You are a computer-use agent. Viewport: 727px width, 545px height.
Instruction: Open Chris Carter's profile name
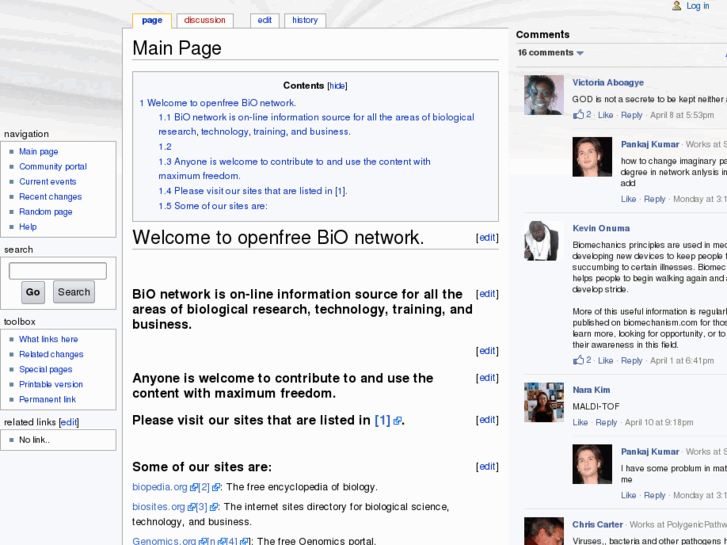point(597,525)
